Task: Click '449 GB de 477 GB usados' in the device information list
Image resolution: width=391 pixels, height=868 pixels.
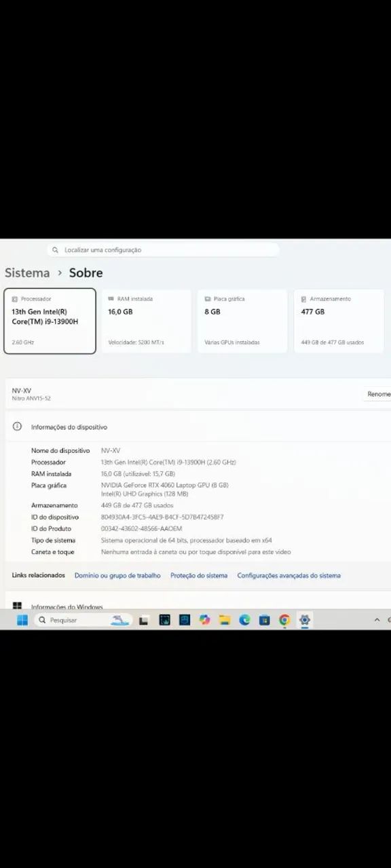Action: click(x=137, y=505)
